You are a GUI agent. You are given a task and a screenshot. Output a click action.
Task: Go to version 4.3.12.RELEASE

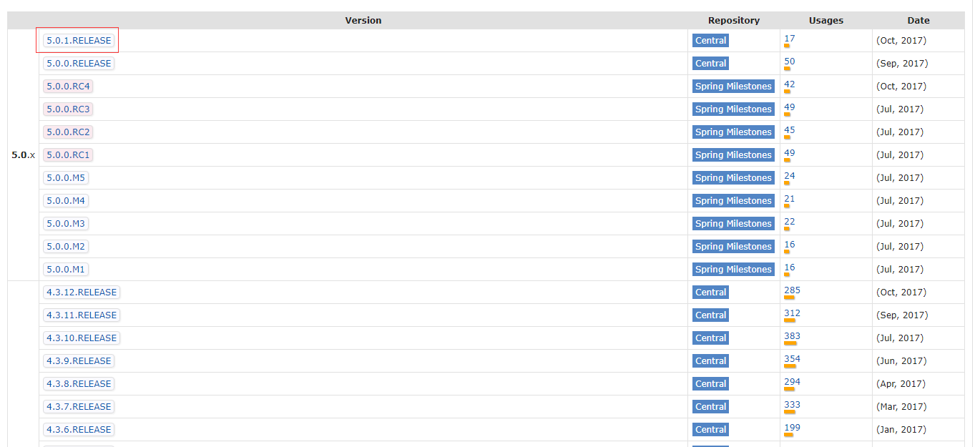click(82, 293)
